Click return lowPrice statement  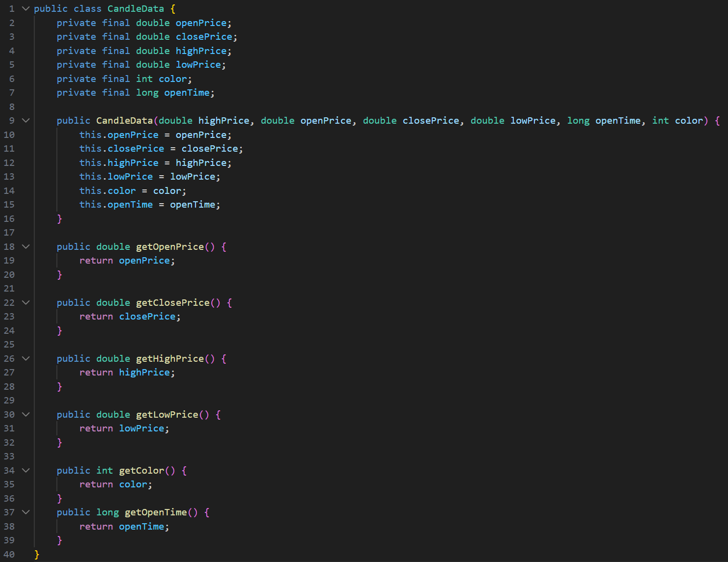tap(124, 428)
